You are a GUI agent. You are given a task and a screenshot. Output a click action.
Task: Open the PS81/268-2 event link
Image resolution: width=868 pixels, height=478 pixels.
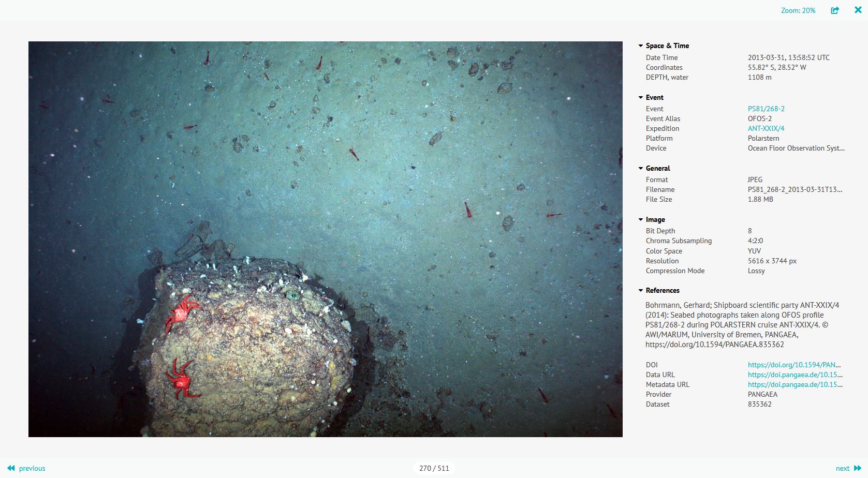[x=766, y=109]
